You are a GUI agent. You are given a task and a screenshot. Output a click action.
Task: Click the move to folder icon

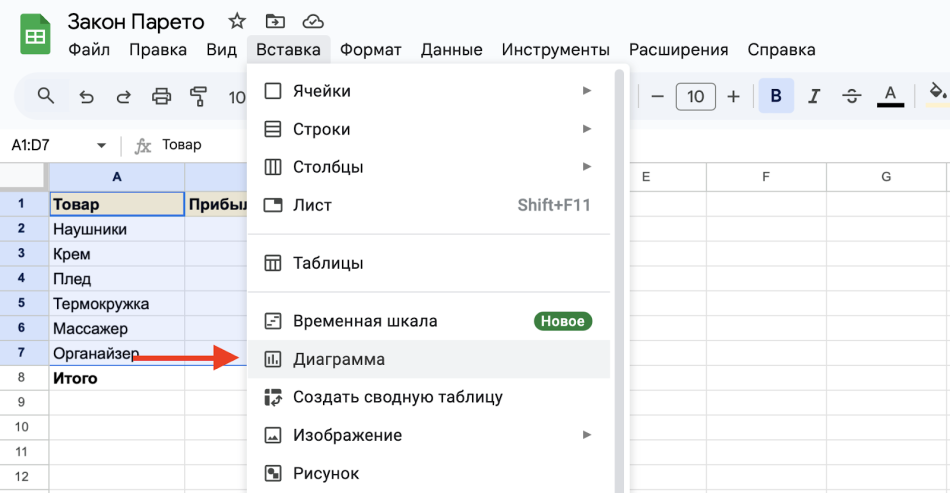pos(274,21)
